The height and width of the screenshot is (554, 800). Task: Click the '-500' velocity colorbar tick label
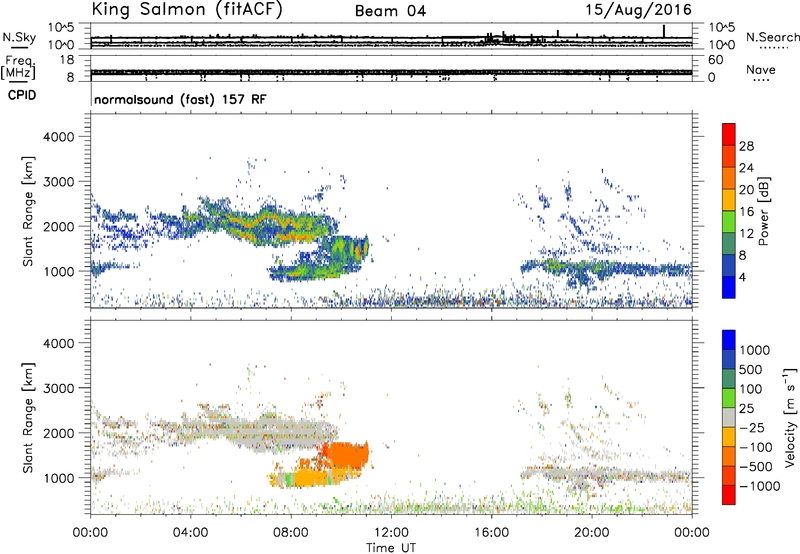point(756,467)
